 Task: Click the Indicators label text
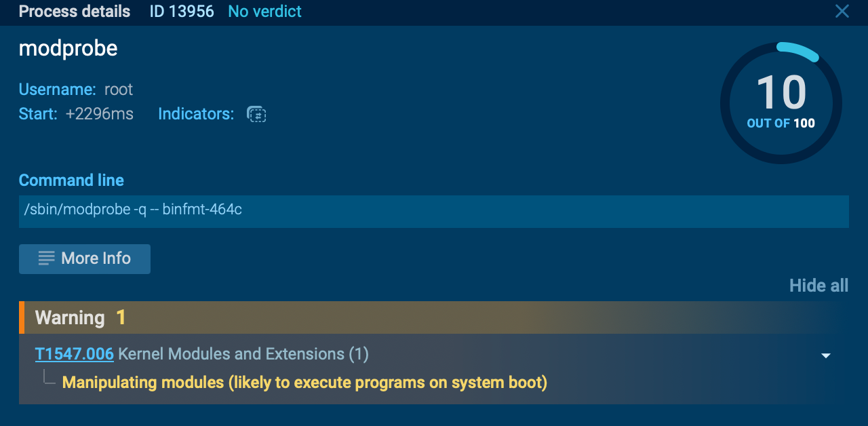coord(196,114)
